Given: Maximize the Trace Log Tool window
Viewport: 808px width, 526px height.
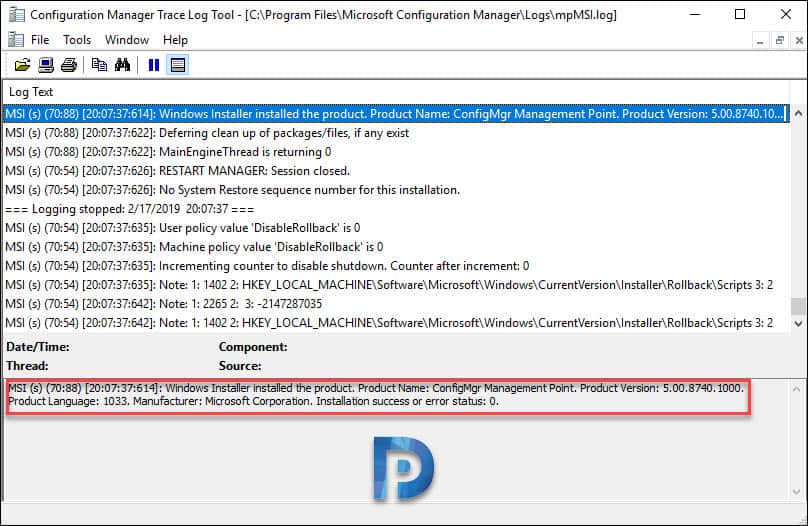Looking at the screenshot, I should point(740,14).
